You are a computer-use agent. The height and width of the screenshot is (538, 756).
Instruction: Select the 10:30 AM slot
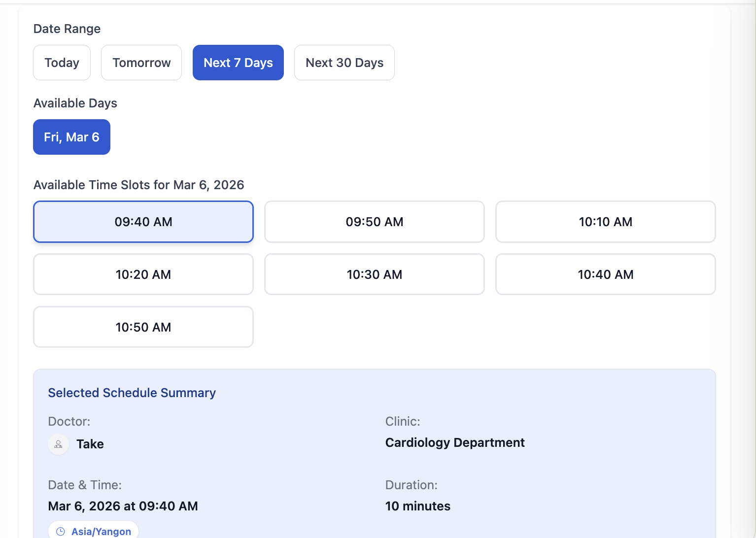tap(374, 274)
